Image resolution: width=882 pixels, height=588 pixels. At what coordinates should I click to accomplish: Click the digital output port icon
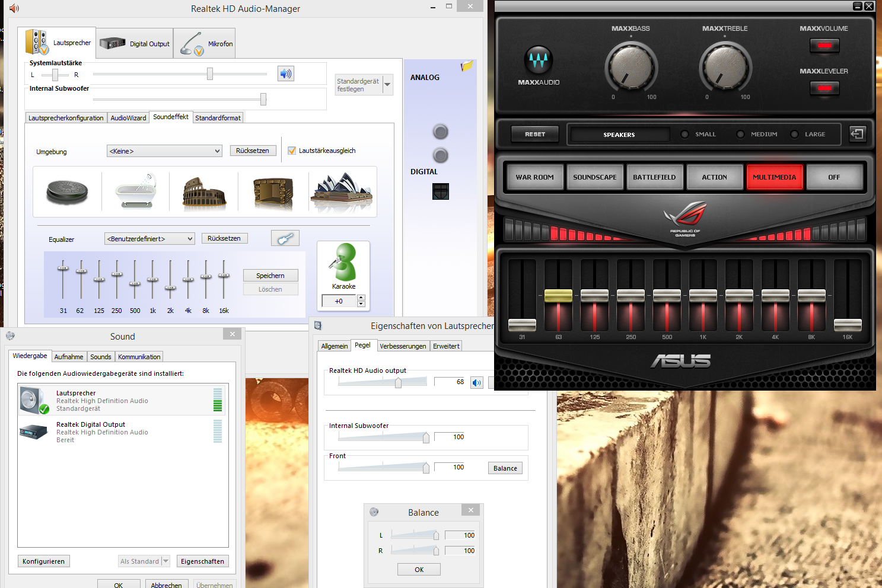click(x=441, y=191)
